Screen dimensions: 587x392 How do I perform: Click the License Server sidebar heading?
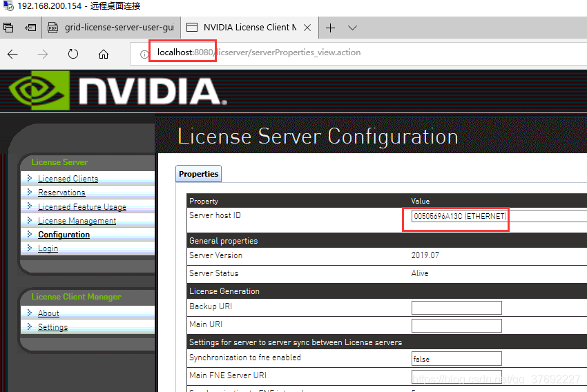(x=60, y=162)
